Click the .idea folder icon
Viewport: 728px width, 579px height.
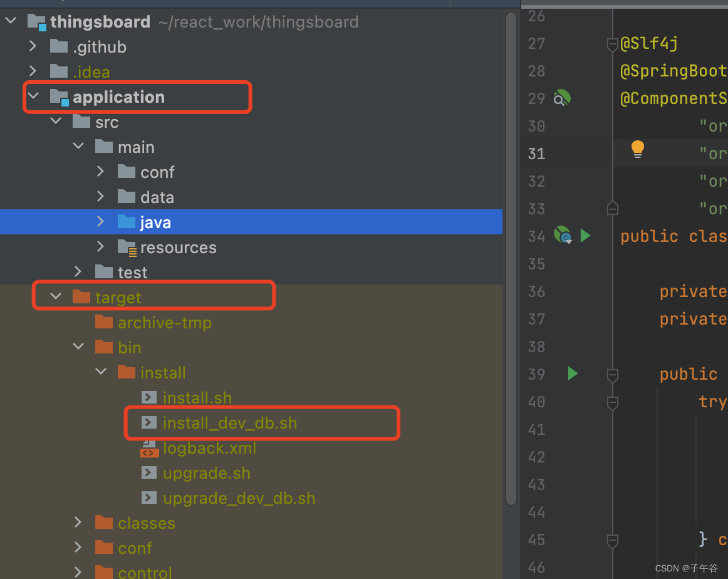coord(58,71)
